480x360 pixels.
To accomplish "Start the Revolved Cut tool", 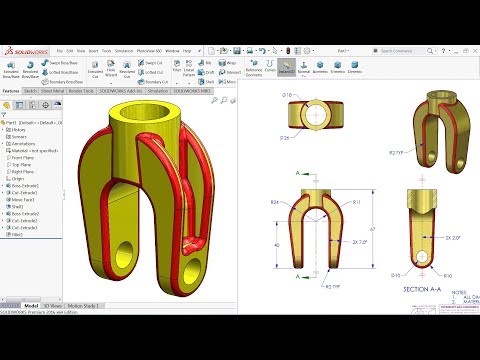I will point(127,69).
